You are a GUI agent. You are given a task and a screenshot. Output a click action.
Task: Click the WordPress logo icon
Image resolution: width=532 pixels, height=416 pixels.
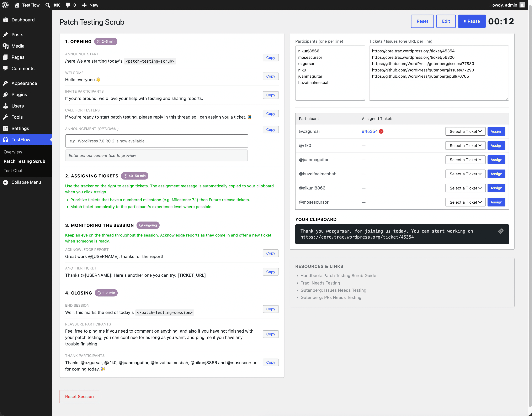tap(5, 5)
